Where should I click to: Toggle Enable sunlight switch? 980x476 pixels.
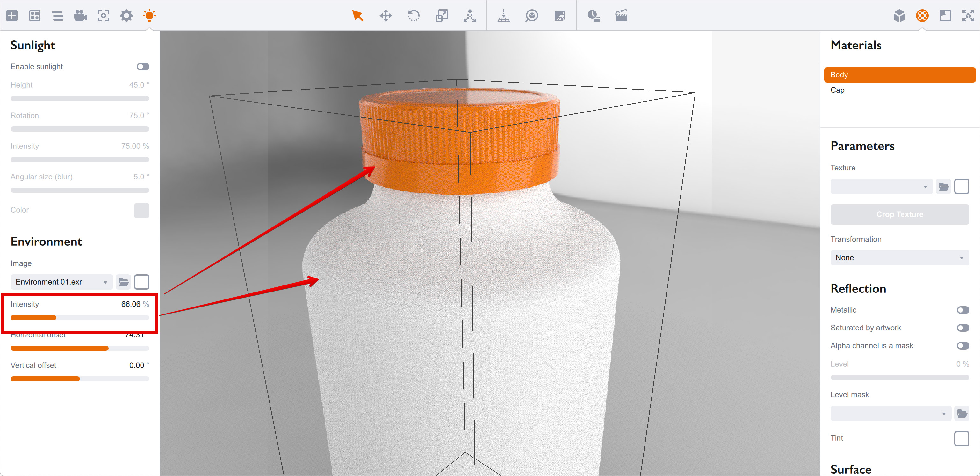click(143, 67)
